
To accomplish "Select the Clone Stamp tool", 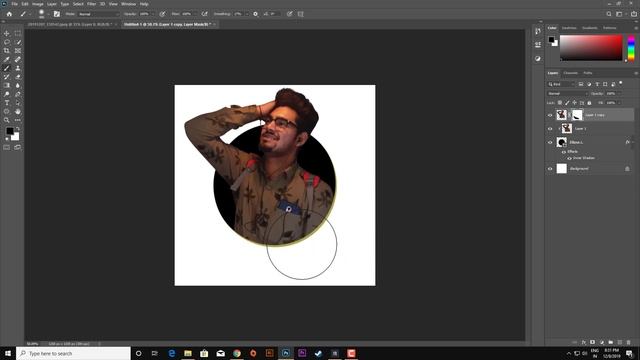I will (x=18, y=68).
